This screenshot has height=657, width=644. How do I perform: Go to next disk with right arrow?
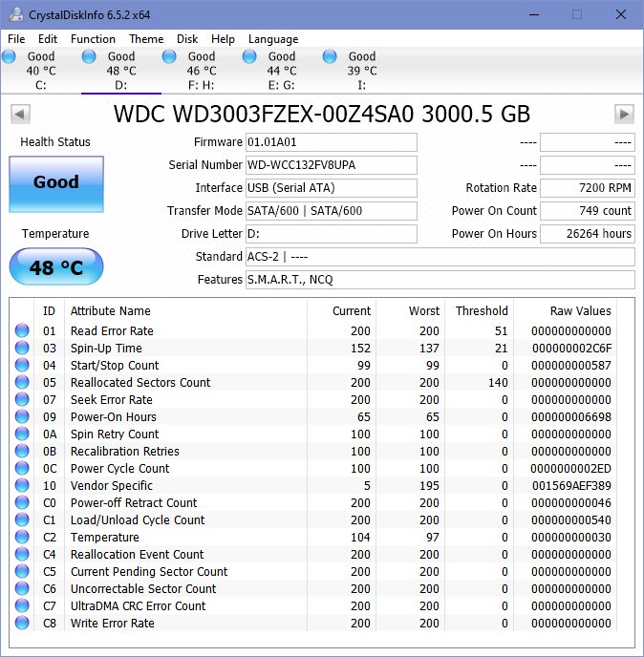coord(624,114)
